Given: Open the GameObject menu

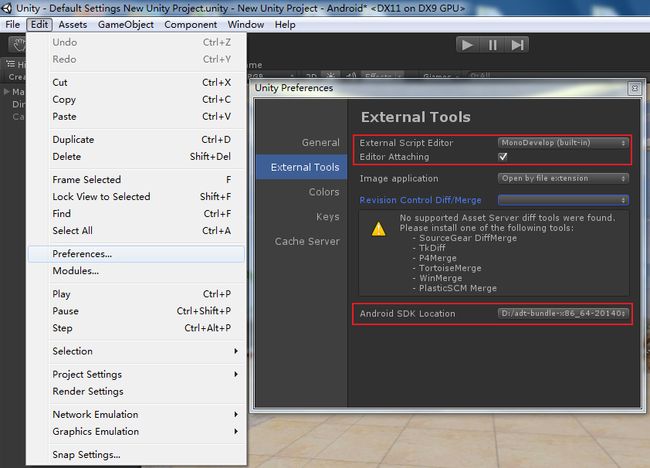Looking at the screenshot, I should tap(126, 25).
